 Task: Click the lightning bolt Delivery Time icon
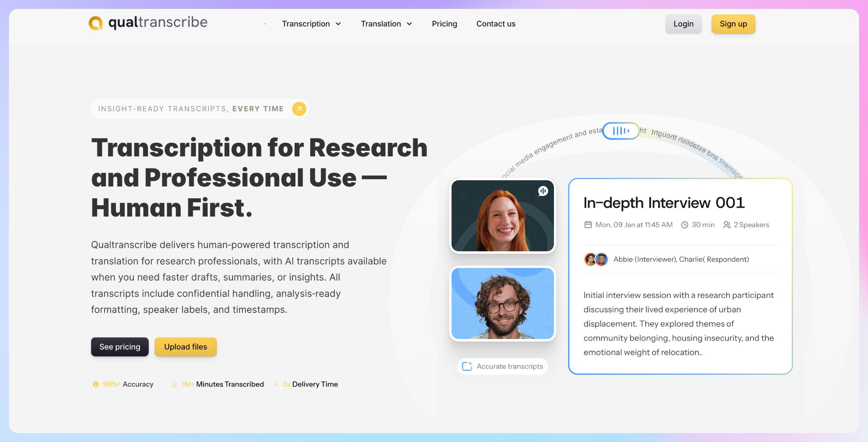[x=276, y=384]
